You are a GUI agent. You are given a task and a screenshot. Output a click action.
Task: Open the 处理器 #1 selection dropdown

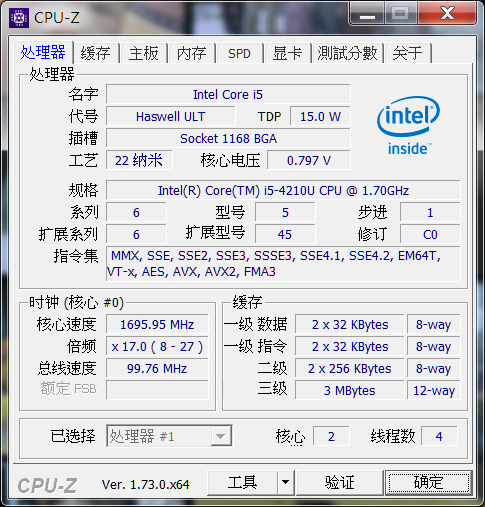pyautogui.click(x=169, y=436)
